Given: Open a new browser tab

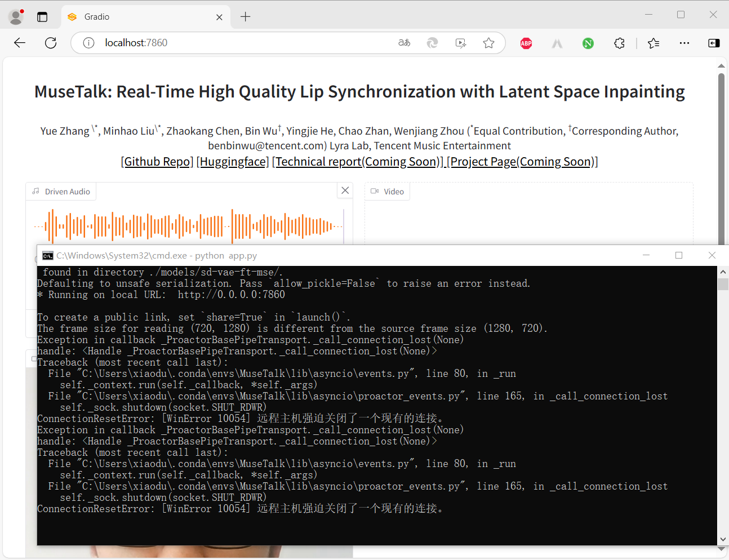Looking at the screenshot, I should pyautogui.click(x=245, y=17).
